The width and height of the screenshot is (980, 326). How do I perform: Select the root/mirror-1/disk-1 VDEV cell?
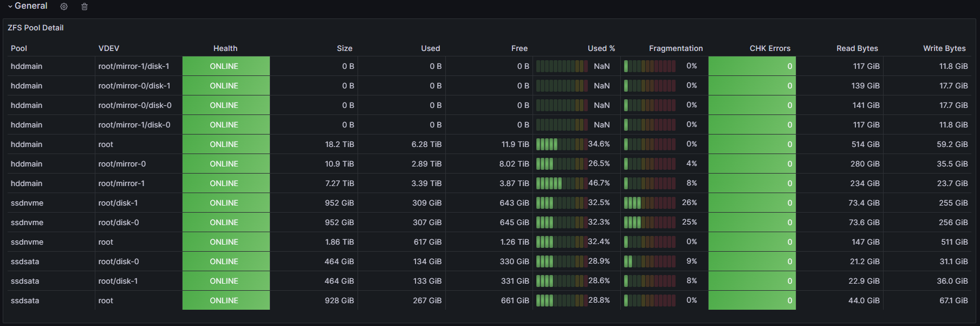134,66
